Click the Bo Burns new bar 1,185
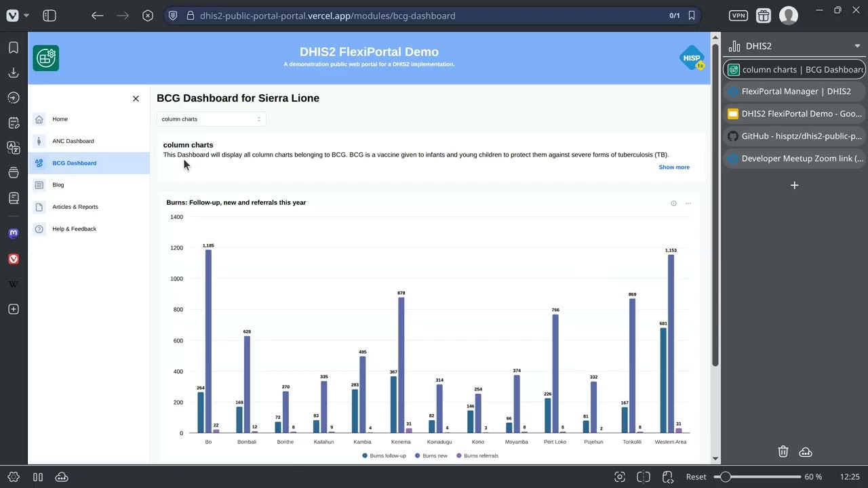Viewport: 868px width, 488px height. pyautogui.click(x=208, y=342)
